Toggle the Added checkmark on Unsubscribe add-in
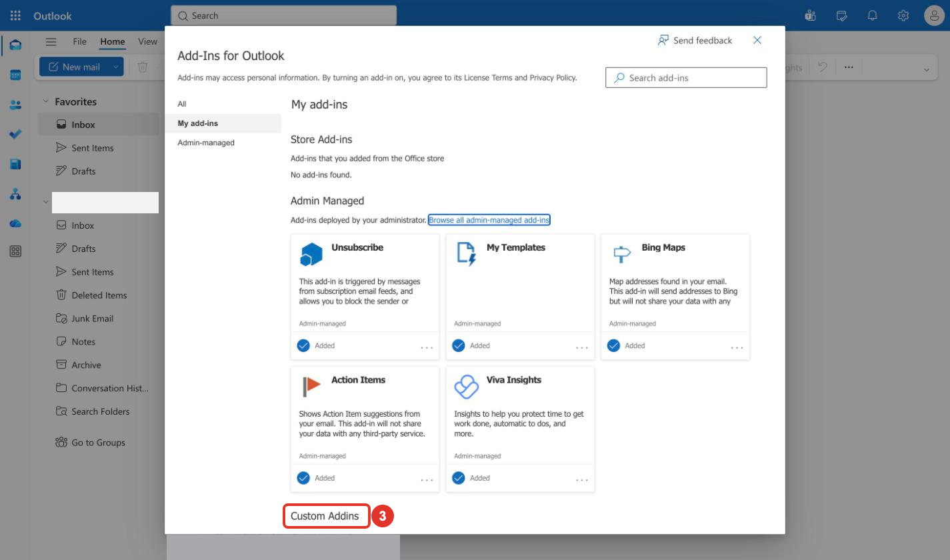950x560 pixels. coord(303,345)
